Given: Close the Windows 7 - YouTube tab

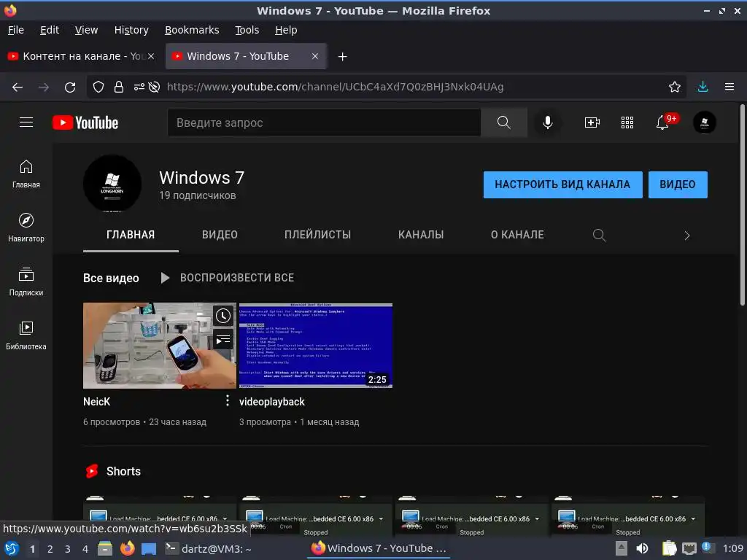Looking at the screenshot, I should [315, 56].
